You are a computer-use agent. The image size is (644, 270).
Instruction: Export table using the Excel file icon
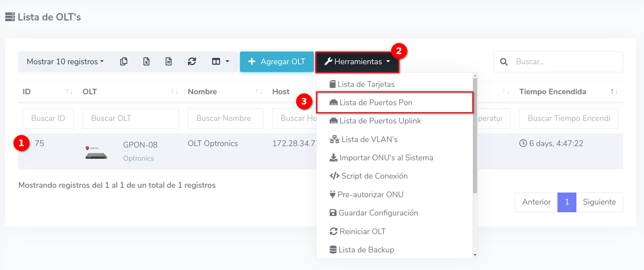click(x=146, y=61)
